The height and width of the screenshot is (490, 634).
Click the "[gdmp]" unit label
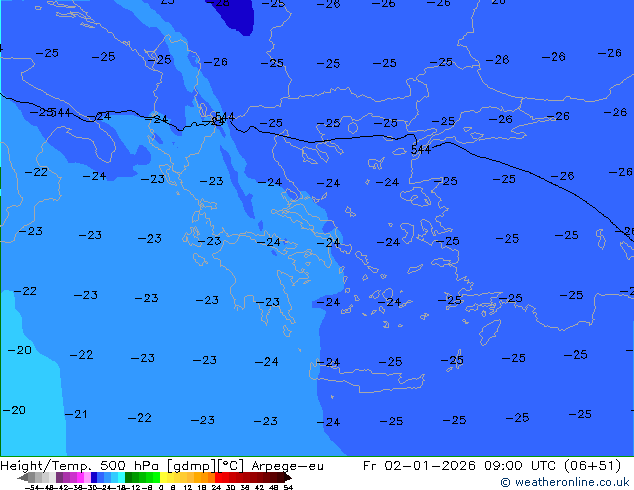(192, 466)
